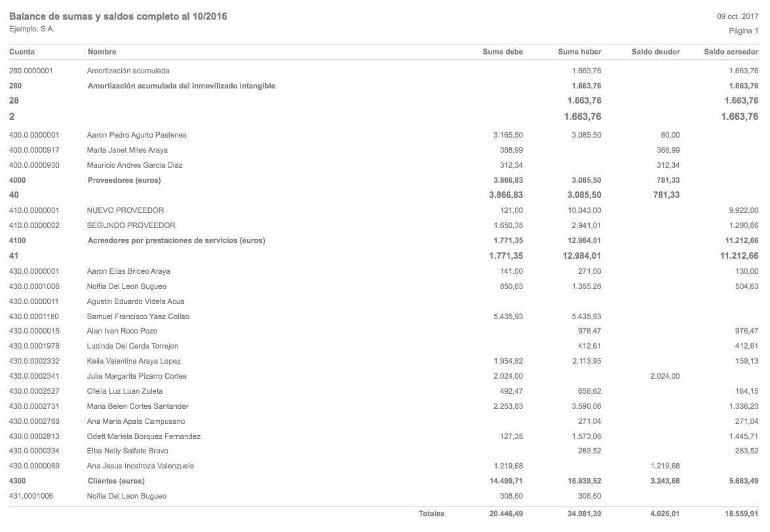
Task: Sort by the Suma debe column header
Action: [x=503, y=52]
